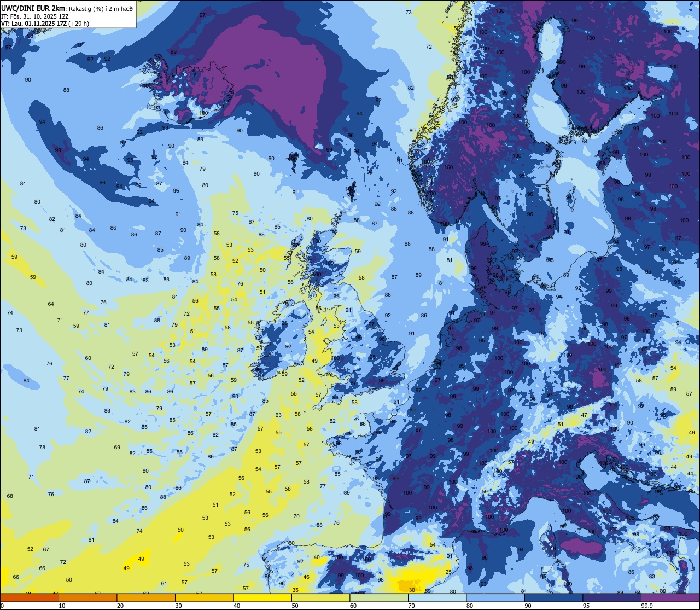Click the pale yellow 50–60 legend segment
The height and width of the screenshot is (610, 700).
[320, 598]
